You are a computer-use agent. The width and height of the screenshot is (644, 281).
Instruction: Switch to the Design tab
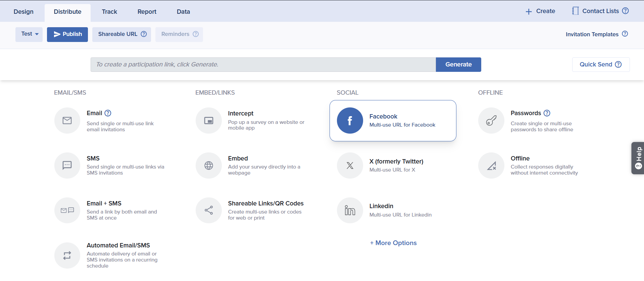tap(23, 12)
